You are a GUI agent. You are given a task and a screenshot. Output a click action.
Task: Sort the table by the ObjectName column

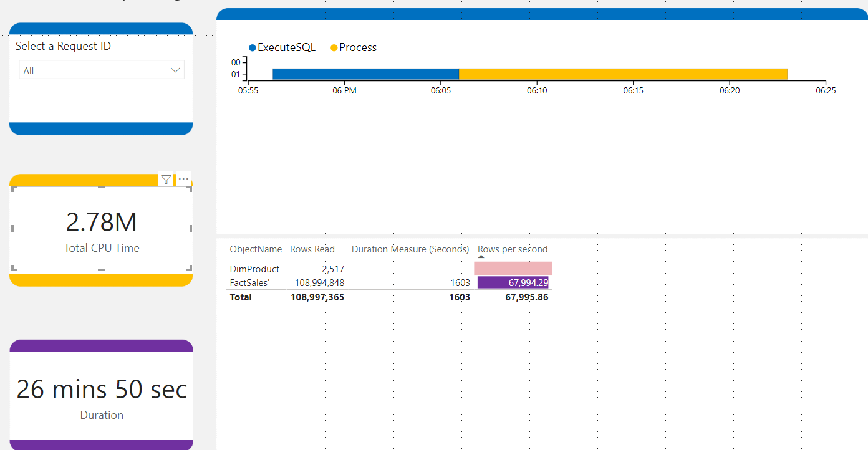pyautogui.click(x=256, y=249)
